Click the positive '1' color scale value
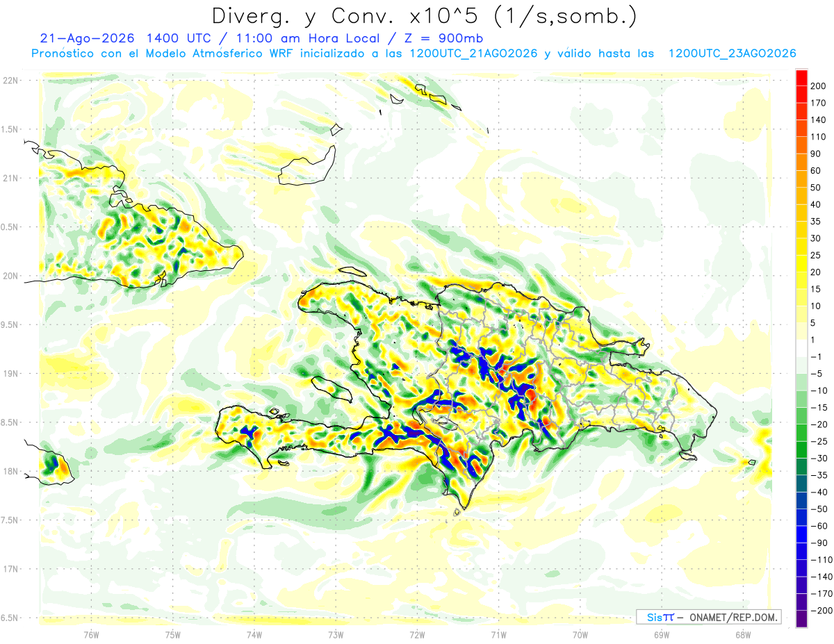Image resolution: width=834 pixels, height=644 pixels. point(814,340)
